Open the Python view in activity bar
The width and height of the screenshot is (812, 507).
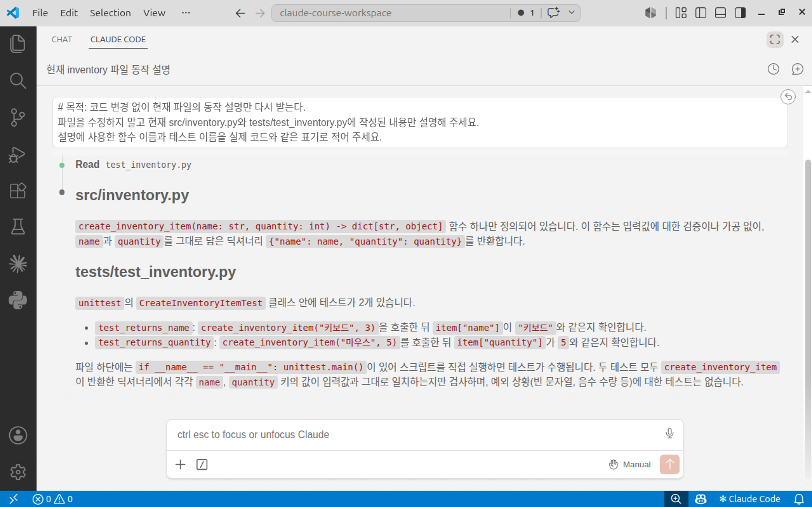tap(18, 300)
